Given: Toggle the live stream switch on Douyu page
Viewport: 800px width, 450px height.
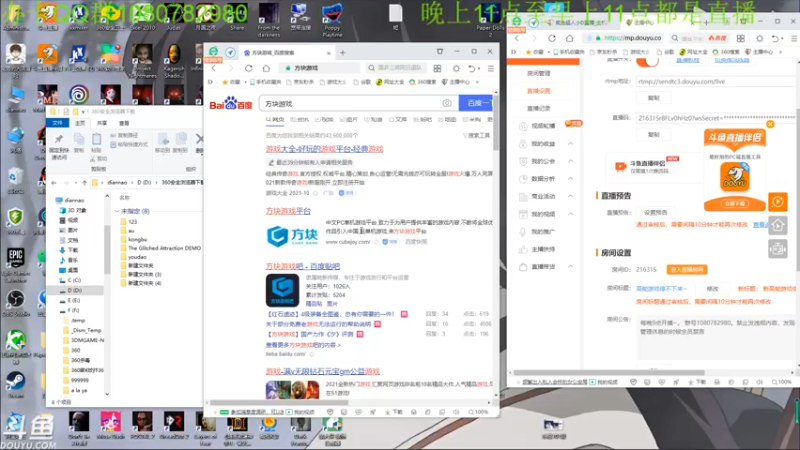Looking at the screenshot, I should click(x=647, y=61).
